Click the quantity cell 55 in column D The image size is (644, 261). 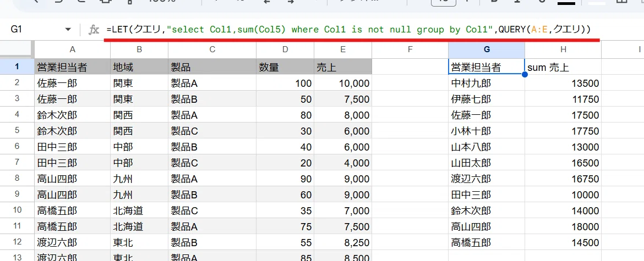(x=285, y=243)
